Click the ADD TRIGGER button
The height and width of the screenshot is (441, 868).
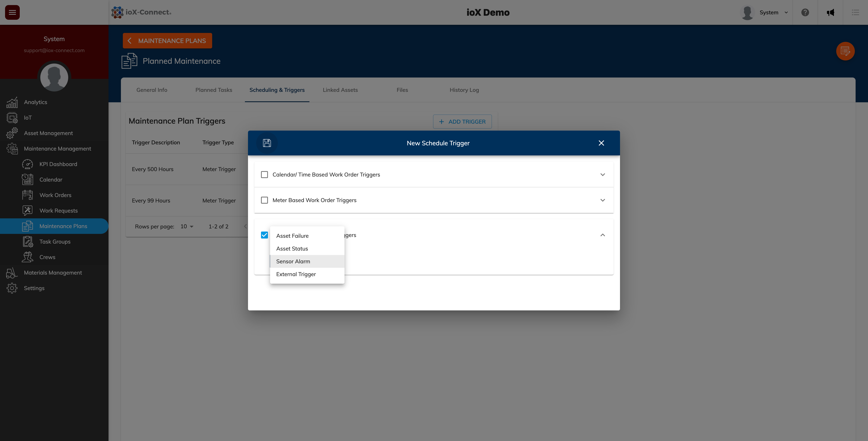click(462, 121)
